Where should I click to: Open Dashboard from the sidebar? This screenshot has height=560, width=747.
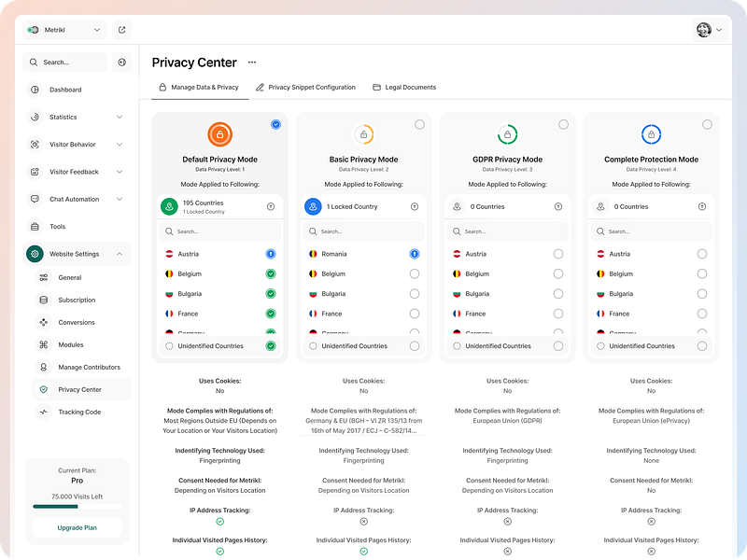pyautogui.click(x=65, y=90)
